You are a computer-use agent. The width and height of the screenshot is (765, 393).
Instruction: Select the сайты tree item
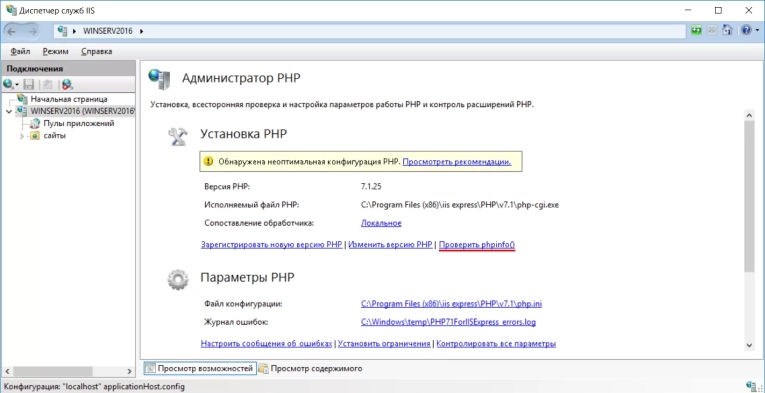pos(54,136)
